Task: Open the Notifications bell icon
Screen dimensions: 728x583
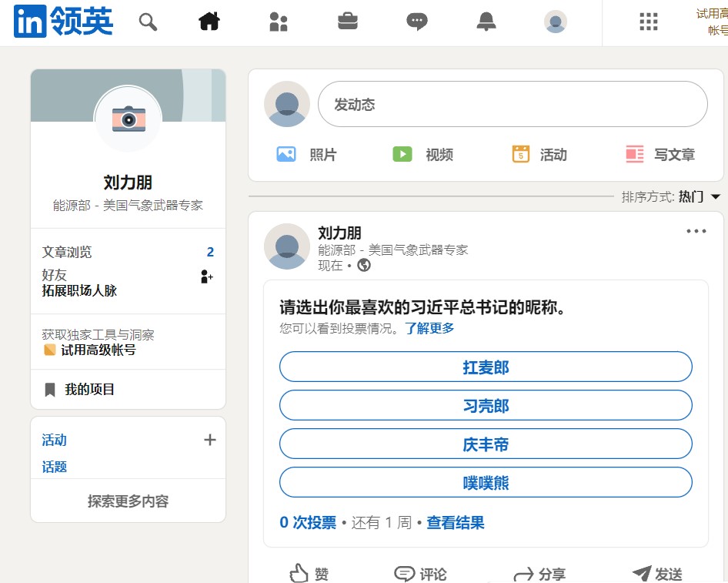Action: (486, 22)
